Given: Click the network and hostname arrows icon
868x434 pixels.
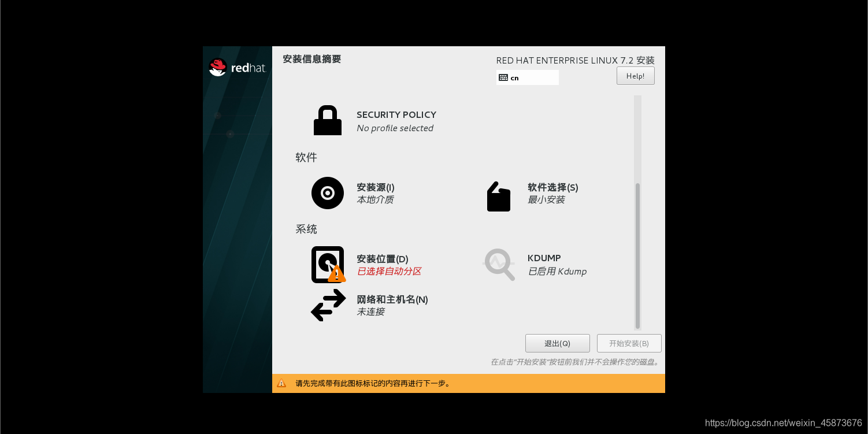Looking at the screenshot, I should pyautogui.click(x=328, y=305).
